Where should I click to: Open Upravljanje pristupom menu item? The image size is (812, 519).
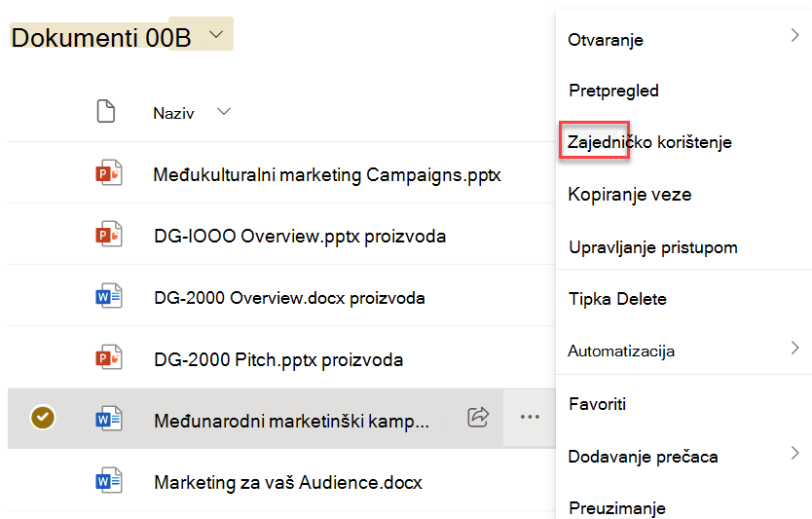click(653, 247)
